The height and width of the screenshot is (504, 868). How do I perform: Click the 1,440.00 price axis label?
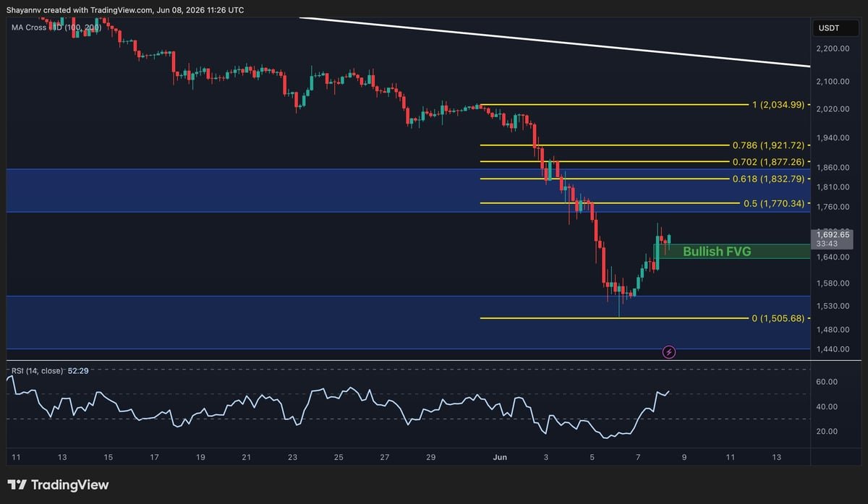pos(833,349)
